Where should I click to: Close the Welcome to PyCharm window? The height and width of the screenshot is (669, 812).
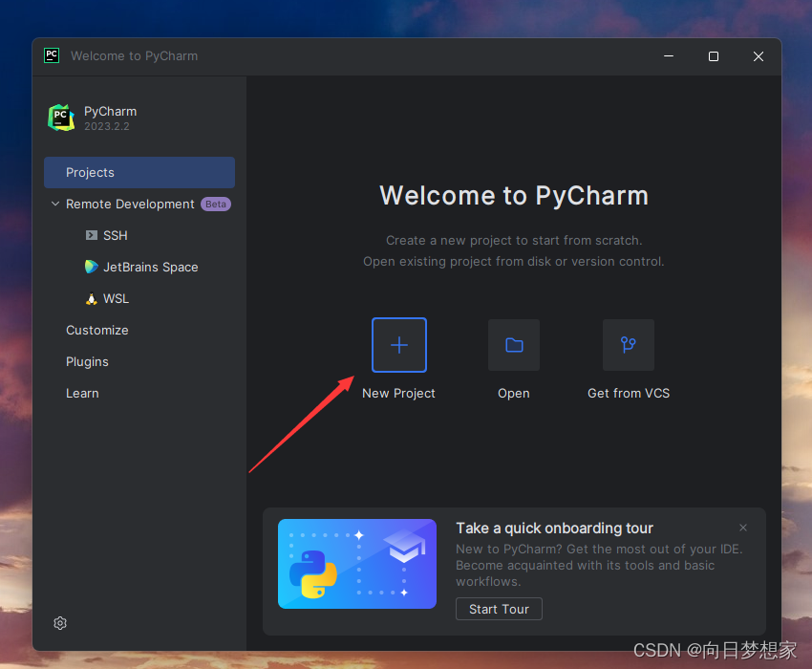tap(759, 56)
